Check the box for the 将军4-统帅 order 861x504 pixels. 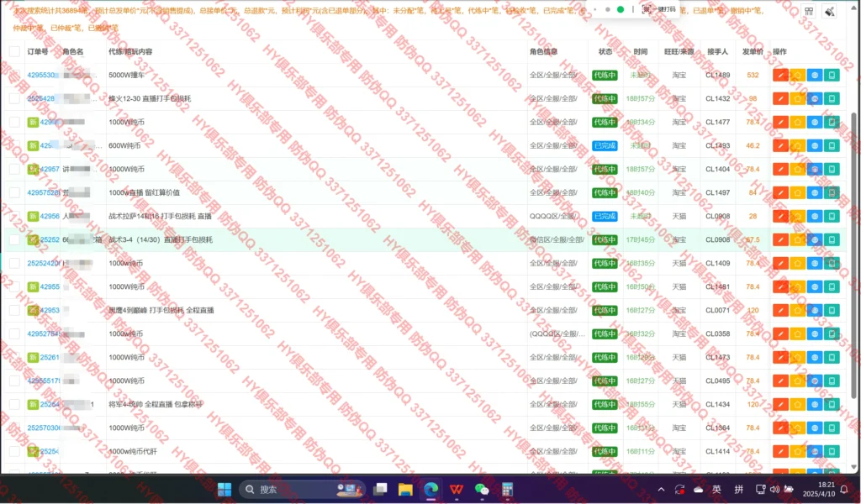pos(15,405)
